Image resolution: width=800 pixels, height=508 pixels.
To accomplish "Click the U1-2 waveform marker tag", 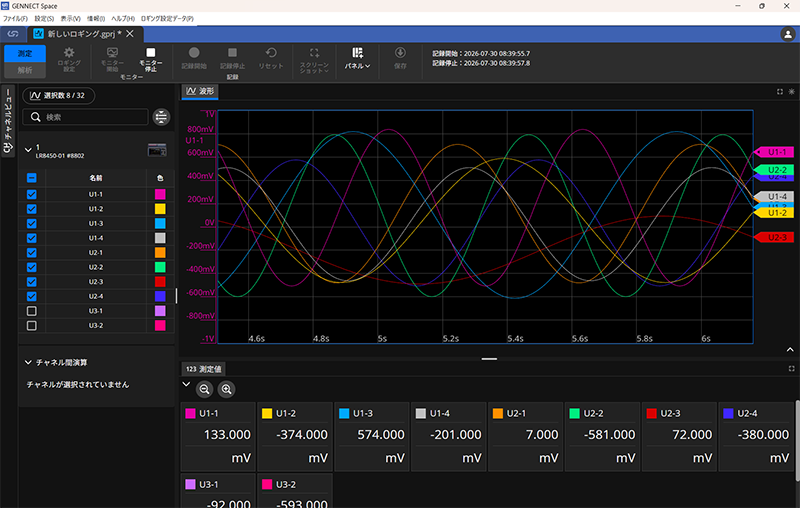I will [x=773, y=213].
